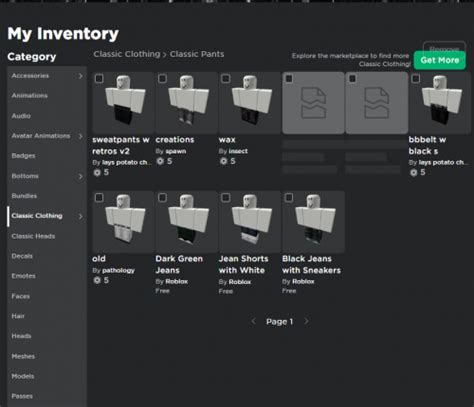Click the Robux icon under old
The height and width of the screenshot is (407, 474).
tap(97, 280)
